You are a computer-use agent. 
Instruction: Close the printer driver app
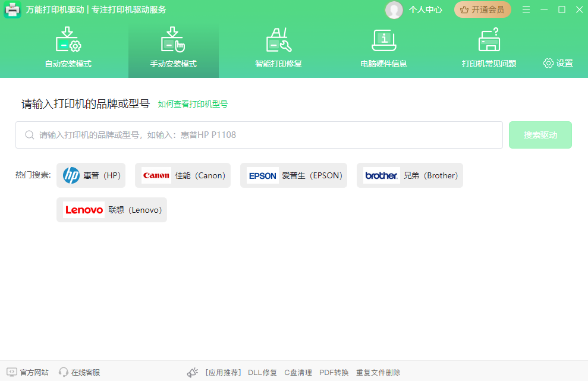[x=579, y=10]
